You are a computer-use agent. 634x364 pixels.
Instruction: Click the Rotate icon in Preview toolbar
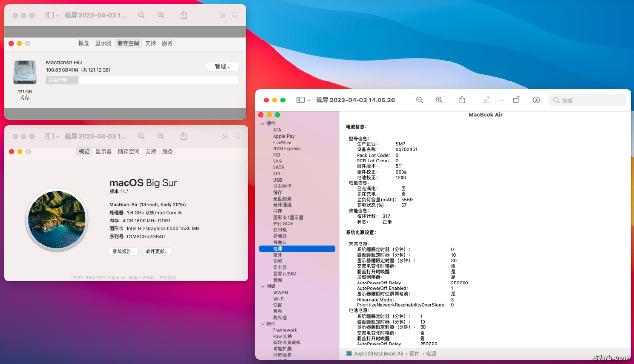(516, 100)
